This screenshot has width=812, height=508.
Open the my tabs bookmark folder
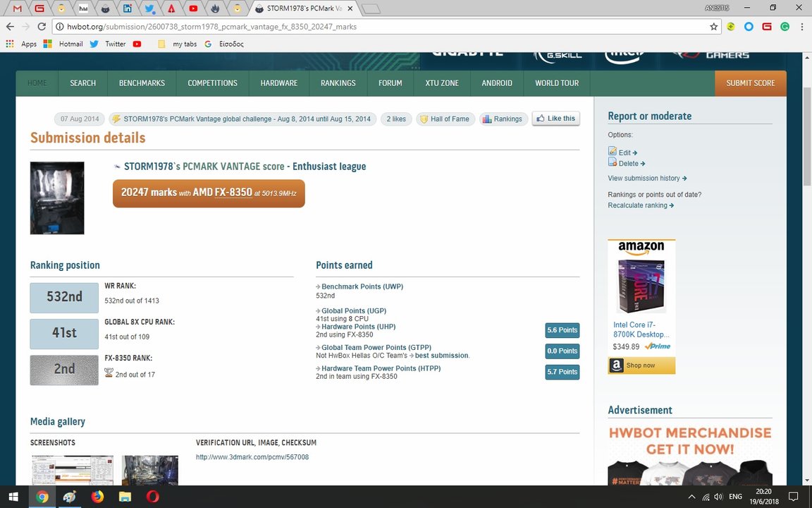[x=177, y=44]
